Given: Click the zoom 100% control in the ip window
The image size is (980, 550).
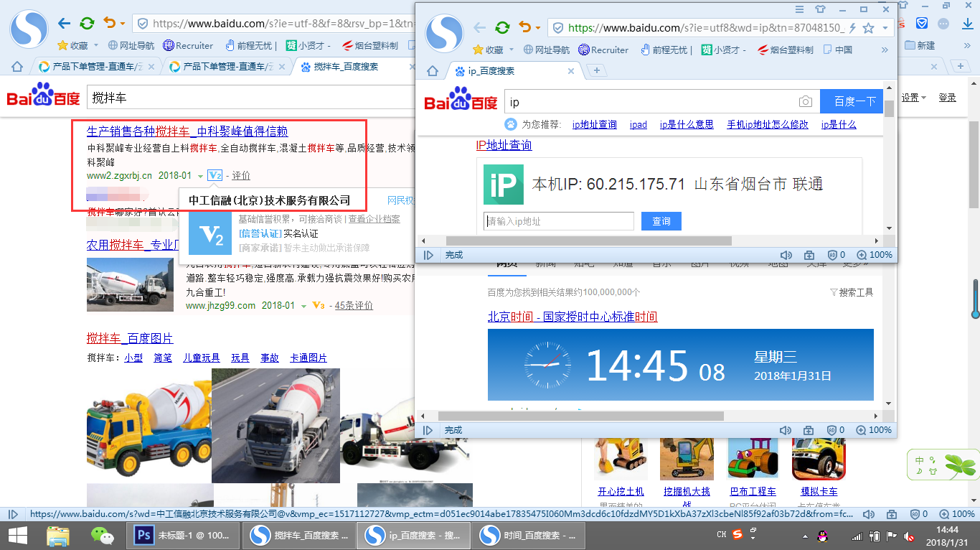Looking at the screenshot, I should click(x=875, y=255).
